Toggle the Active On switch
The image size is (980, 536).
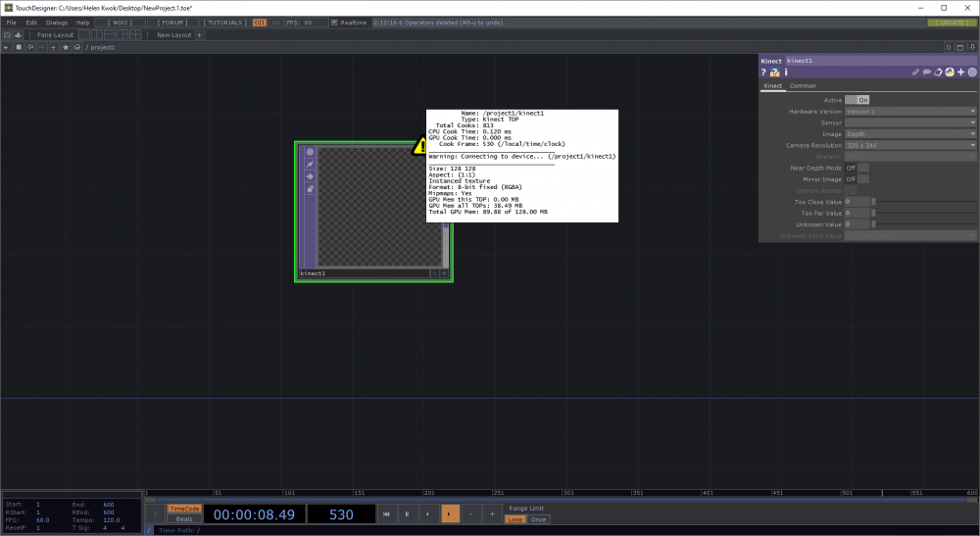coord(857,100)
